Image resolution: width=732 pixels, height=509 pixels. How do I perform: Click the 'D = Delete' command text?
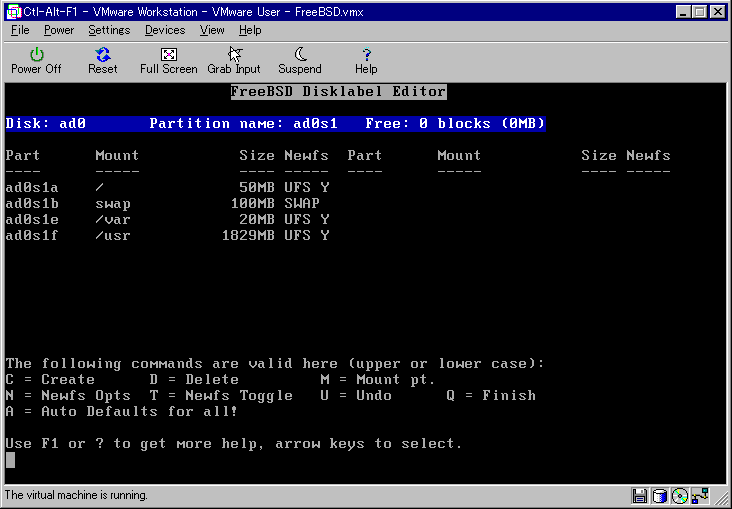[x=194, y=380]
